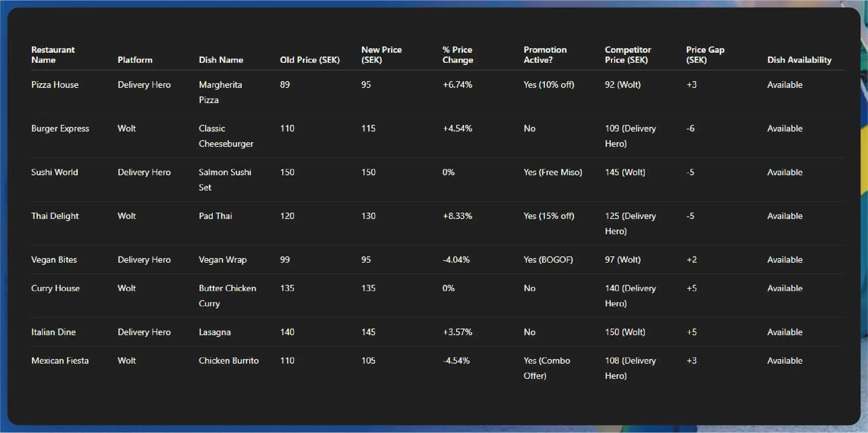Click the Pad Thai dish cell
The image size is (868, 433).
(215, 216)
